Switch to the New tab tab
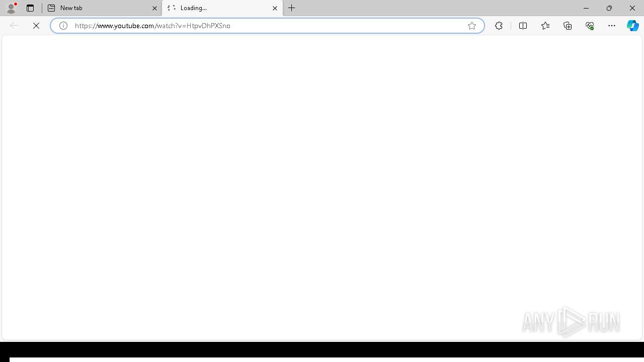 pos(102,8)
